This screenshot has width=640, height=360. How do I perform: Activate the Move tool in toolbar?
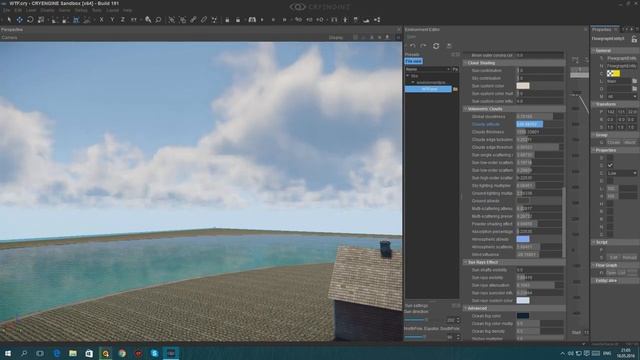(x=19, y=20)
